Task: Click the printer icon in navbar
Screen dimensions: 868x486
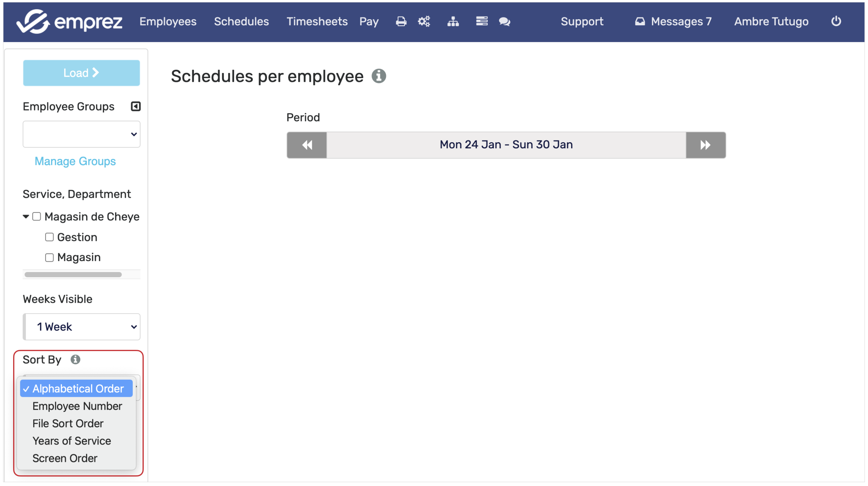Action: [401, 22]
